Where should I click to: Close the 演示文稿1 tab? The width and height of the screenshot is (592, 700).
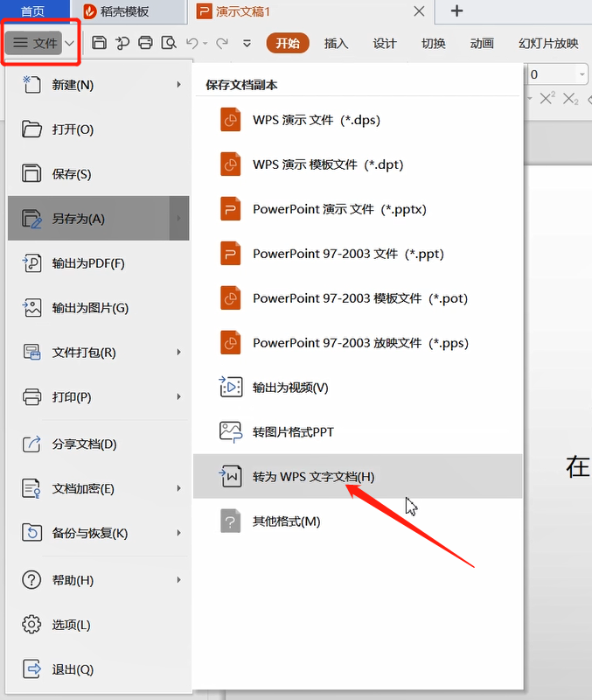(419, 11)
